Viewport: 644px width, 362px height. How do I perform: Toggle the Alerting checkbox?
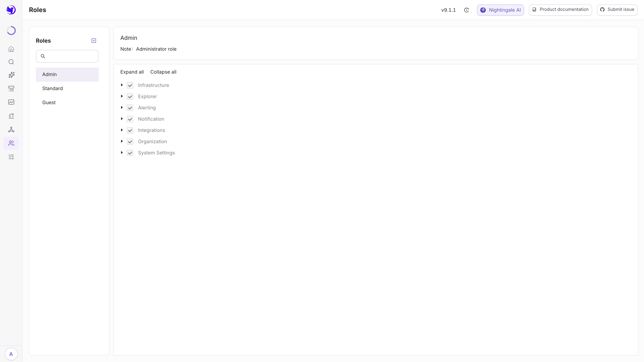point(130,108)
